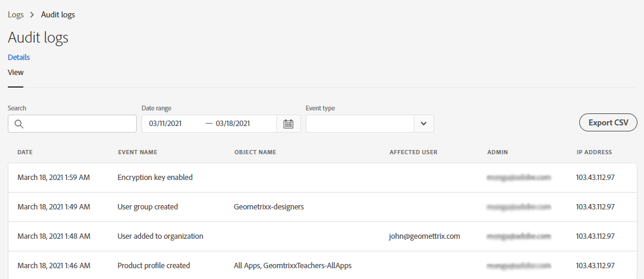Click the start date 03/11/2021

(164, 124)
